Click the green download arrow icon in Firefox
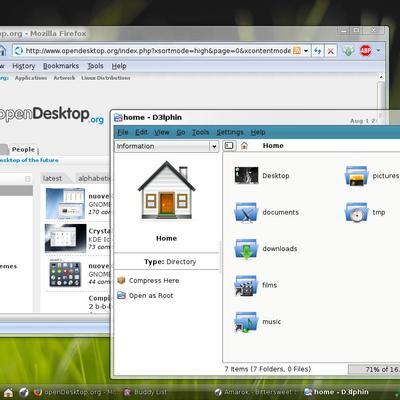This screenshot has width=400, height=400. pos(348,51)
